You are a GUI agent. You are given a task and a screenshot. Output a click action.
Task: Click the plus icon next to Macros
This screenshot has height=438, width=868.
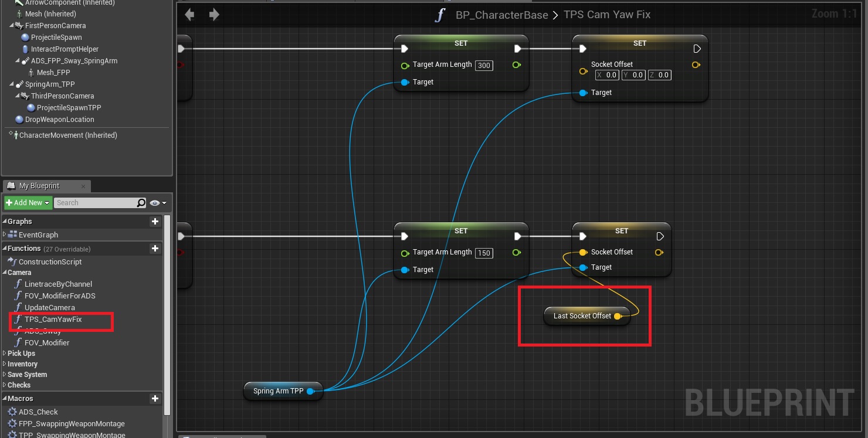(155, 399)
